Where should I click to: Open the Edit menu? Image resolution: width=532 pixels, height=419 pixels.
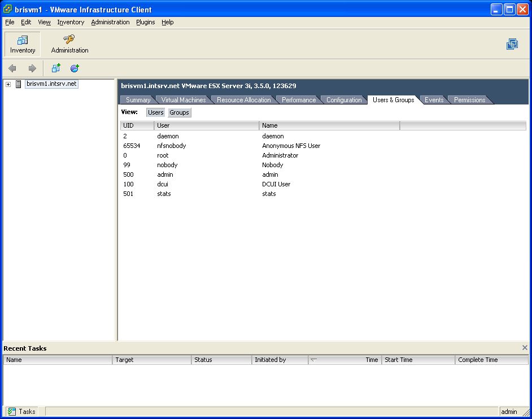(26, 22)
